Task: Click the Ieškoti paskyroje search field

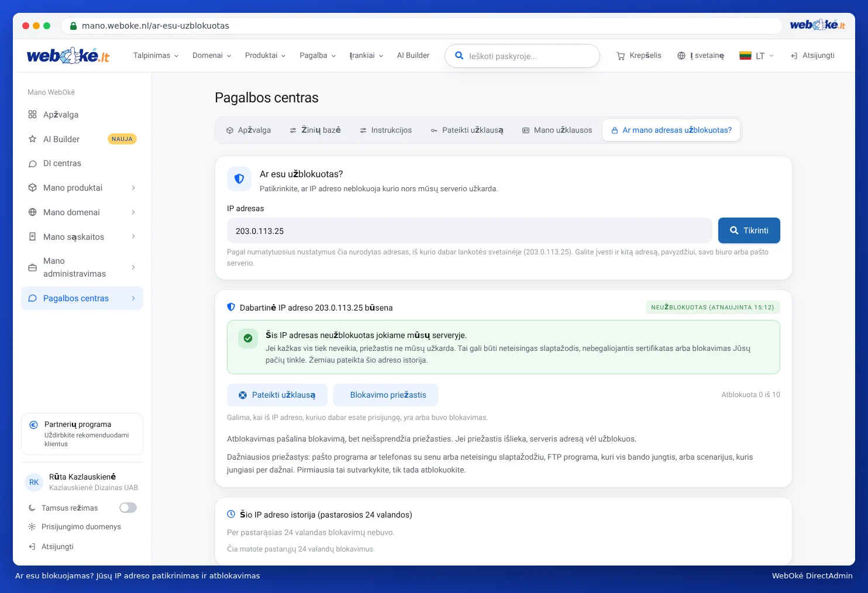Action: tap(522, 56)
